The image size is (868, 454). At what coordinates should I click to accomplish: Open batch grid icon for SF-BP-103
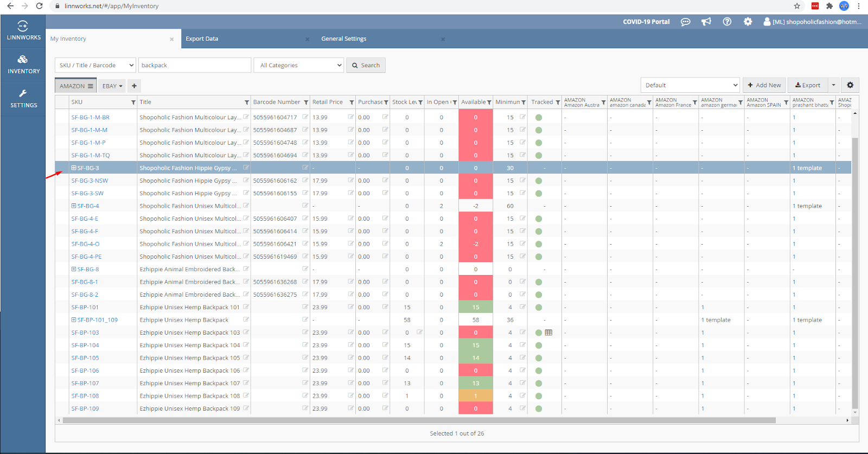point(548,332)
